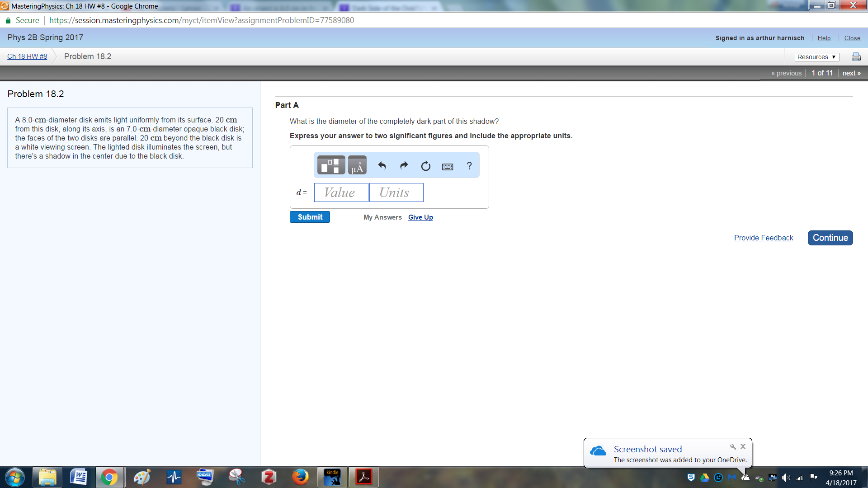Viewport: 868px width, 488px height.
Task: Open the Provide Feedback link
Action: 764,238
